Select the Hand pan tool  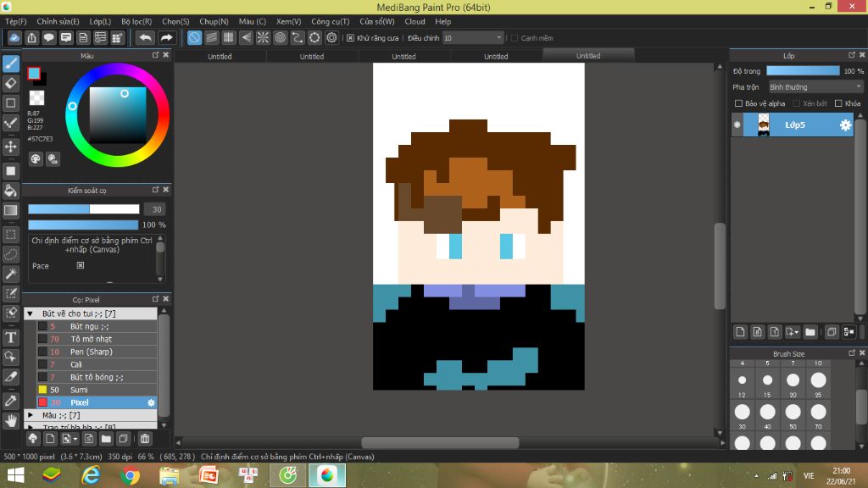[10, 420]
